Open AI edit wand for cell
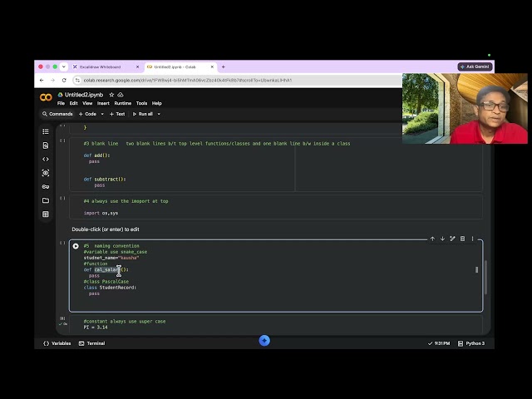The width and height of the screenshot is (532, 399). coord(452,239)
